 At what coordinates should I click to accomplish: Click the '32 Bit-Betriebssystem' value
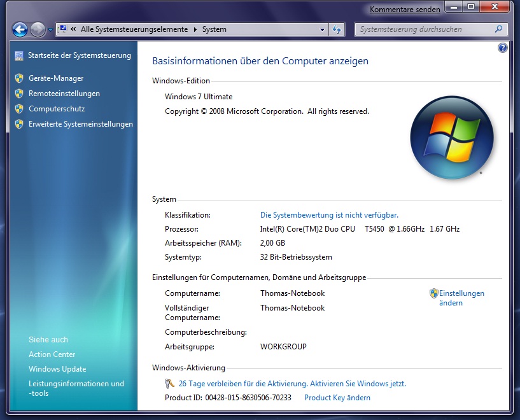tap(296, 257)
